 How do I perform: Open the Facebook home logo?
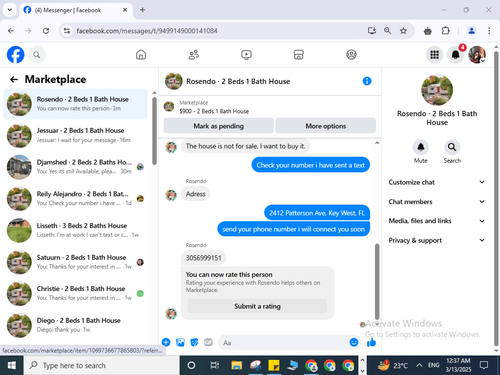click(15, 54)
